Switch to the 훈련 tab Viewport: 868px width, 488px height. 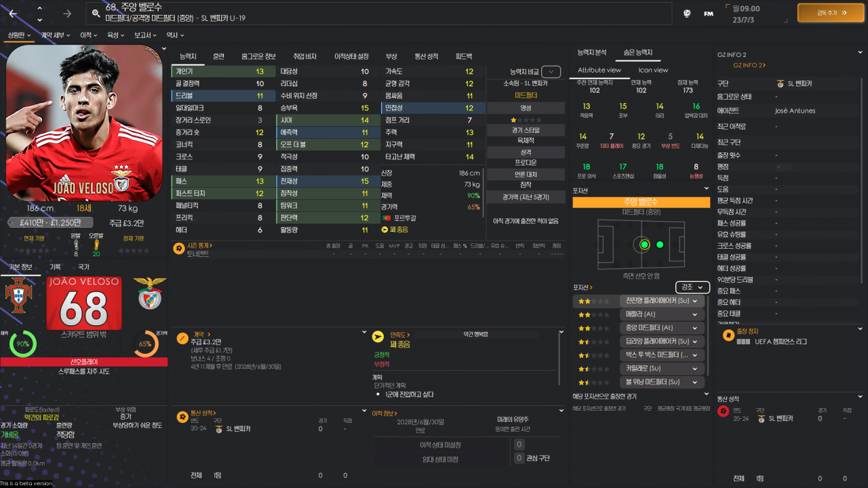pyautogui.click(x=219, y=56)
